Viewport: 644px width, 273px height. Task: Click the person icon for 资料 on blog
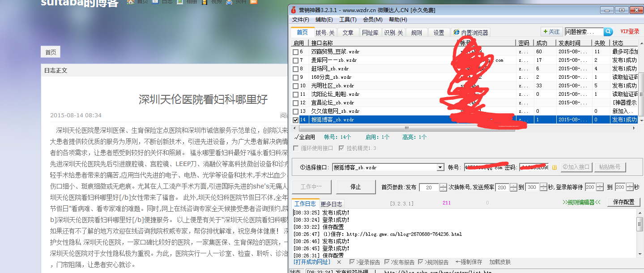[x=229, y=2]
